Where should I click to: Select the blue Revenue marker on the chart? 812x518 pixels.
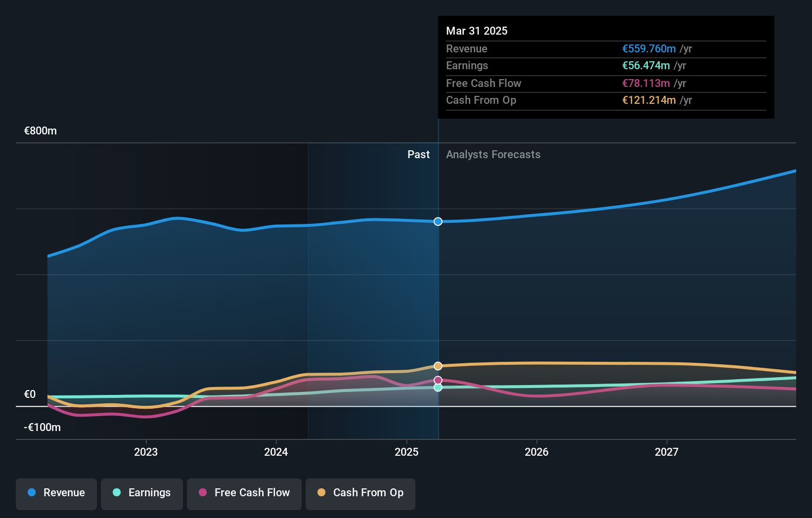[x=438, y=221]
